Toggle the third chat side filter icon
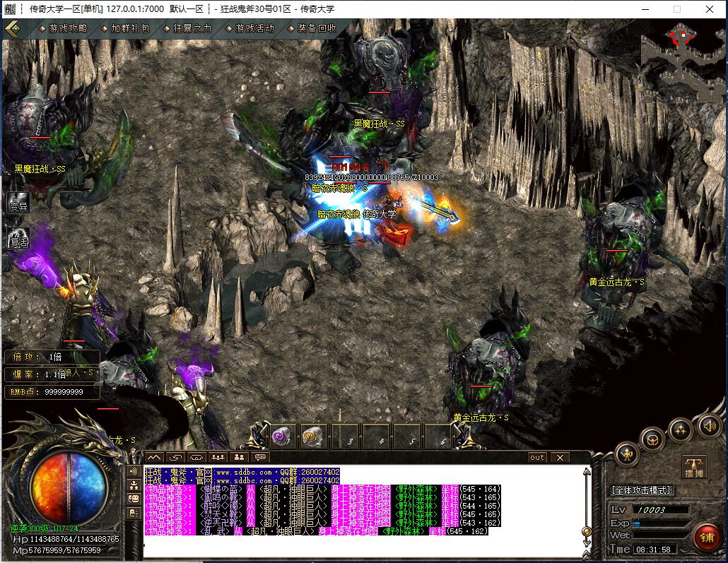This screenshot has width=728, height=563. pos(134,499)
